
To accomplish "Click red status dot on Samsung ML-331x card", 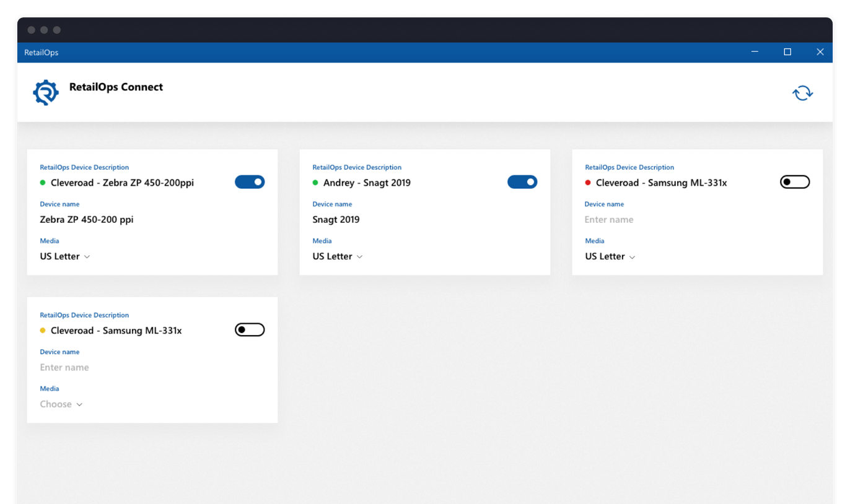I will (587, 182).
